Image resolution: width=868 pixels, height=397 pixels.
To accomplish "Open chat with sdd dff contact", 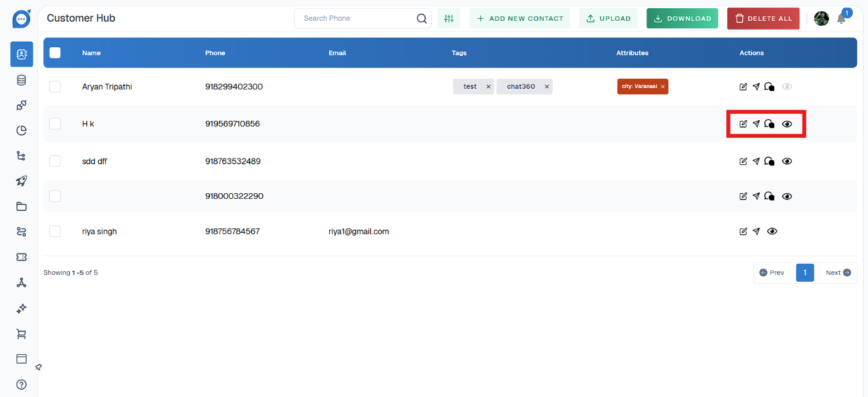I will tap(769, 162).
